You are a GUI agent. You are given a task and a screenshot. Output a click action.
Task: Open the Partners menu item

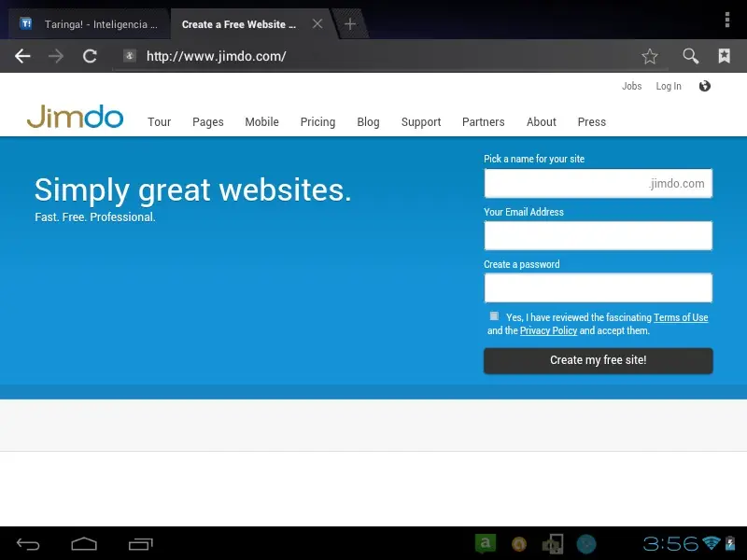click(x=483, y=122)
